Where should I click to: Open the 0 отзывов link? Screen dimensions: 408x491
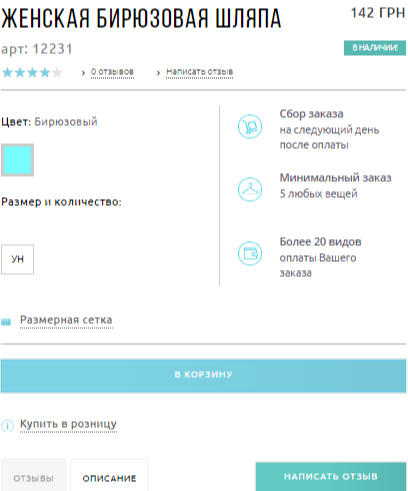[112, 72]
